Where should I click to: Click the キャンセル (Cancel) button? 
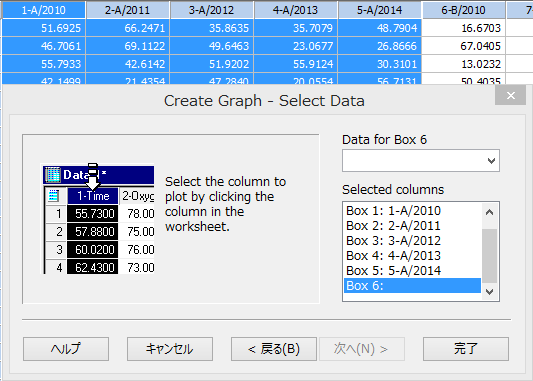coord(170,349)
